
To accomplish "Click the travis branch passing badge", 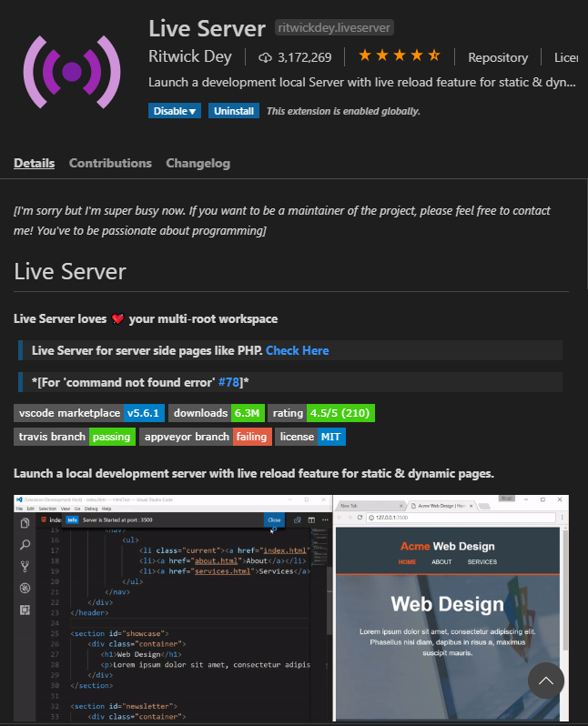I will coord(75,437).
